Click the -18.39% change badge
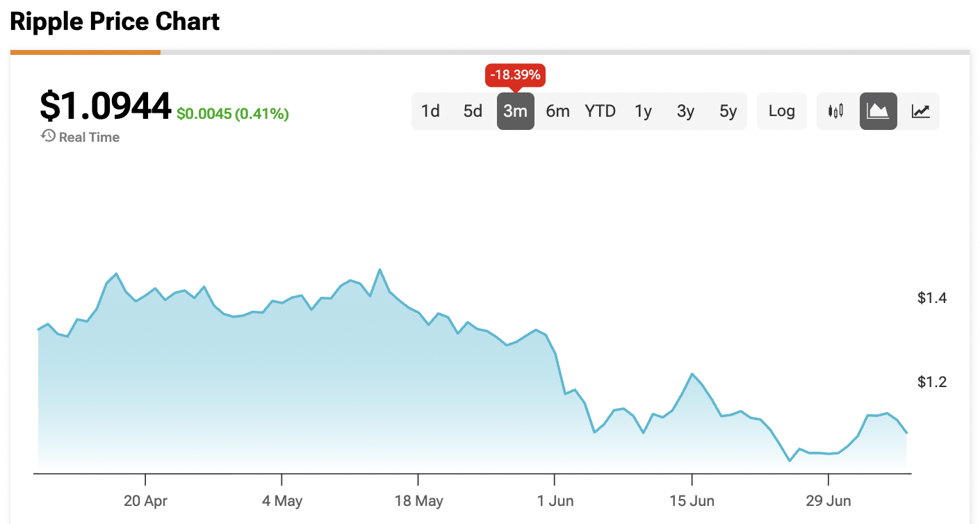980x524 pixels. point(515,75)
